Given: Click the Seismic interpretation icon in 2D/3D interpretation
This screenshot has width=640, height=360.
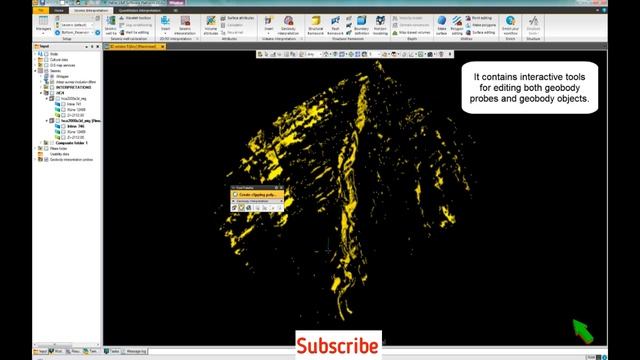Looking at the screenshot, I should click(185, 25).
